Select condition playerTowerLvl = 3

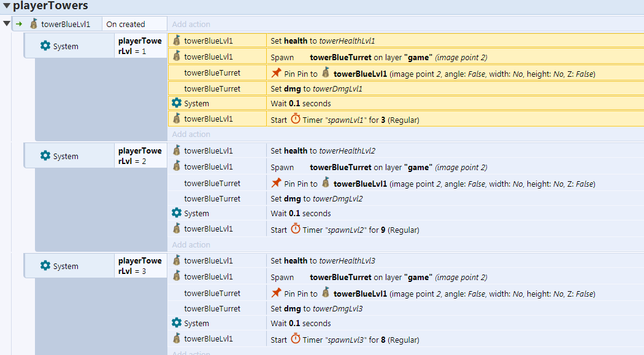(x=140, y=265)
